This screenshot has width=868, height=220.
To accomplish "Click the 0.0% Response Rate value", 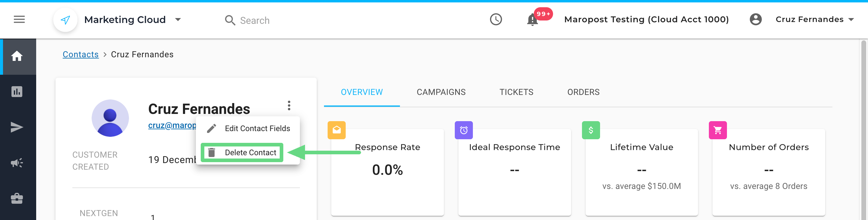I will point(387,170).
